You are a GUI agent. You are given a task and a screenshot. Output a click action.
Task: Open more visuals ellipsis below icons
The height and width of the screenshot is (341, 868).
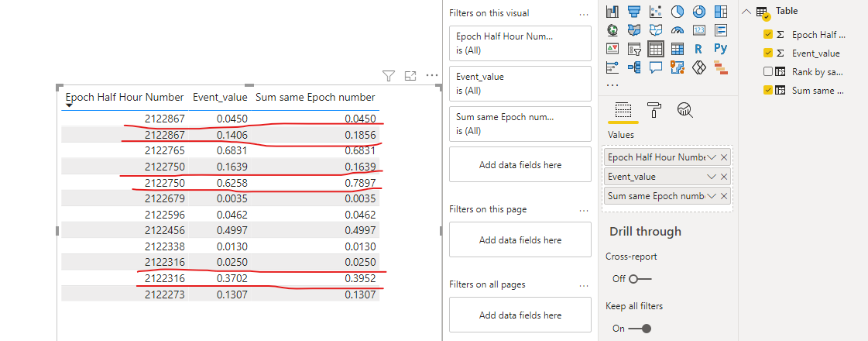612,86
